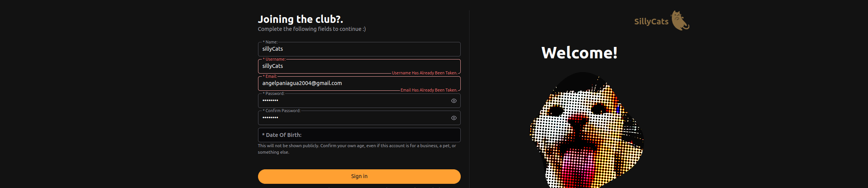Click the 'Welcome!' heading text
Image resolution: width=868 pixels, height=188 pixels.
pos(579,53)
